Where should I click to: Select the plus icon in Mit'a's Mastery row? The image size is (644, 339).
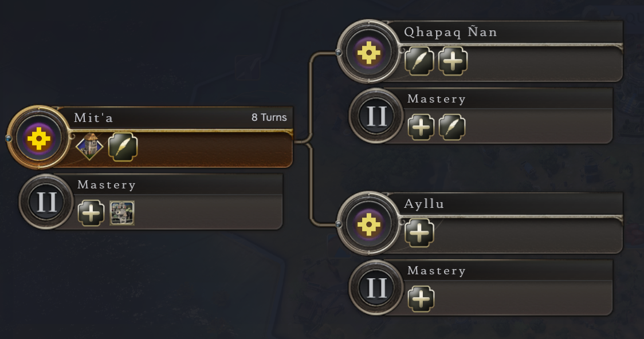pos(91,213)
